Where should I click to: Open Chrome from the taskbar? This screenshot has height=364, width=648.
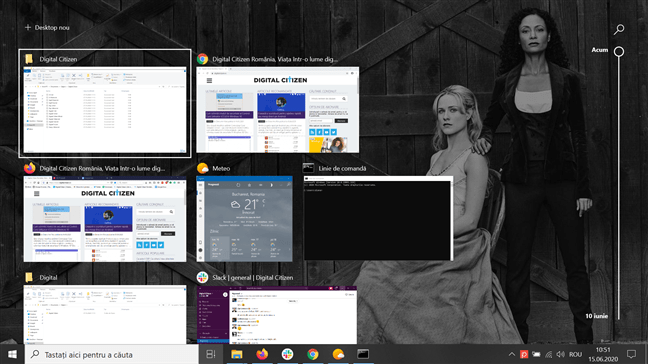(x=313, y=354)
